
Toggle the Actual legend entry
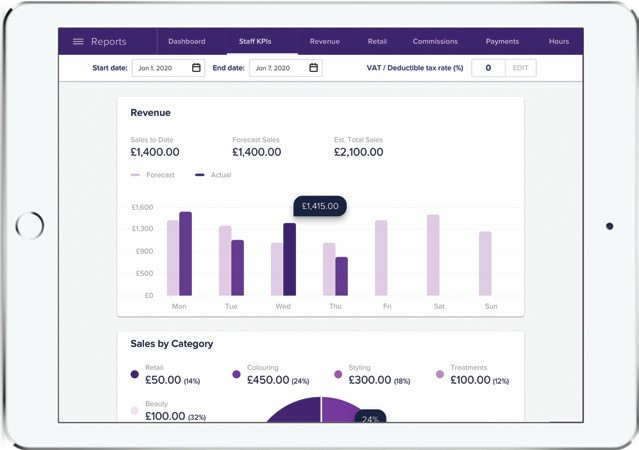click(213, 175)
